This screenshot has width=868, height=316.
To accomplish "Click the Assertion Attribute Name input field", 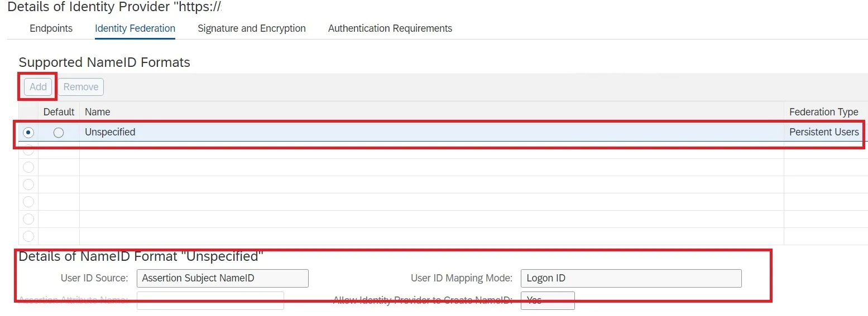I will [x=210, y=300].
